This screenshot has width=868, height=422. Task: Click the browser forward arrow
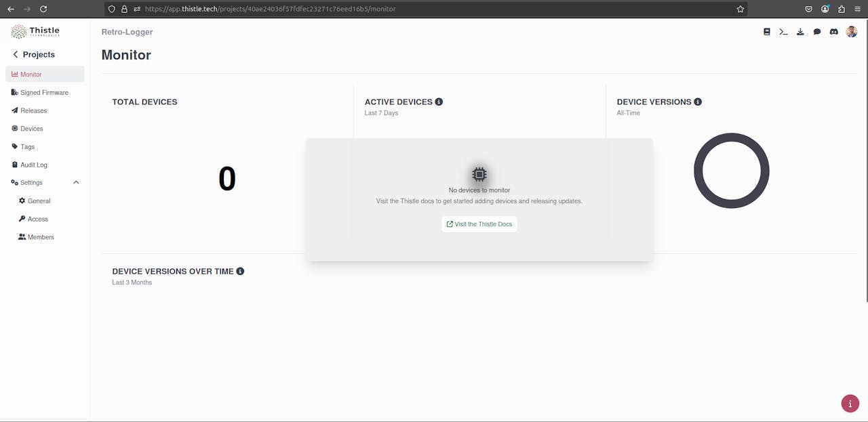coord(27,9)
